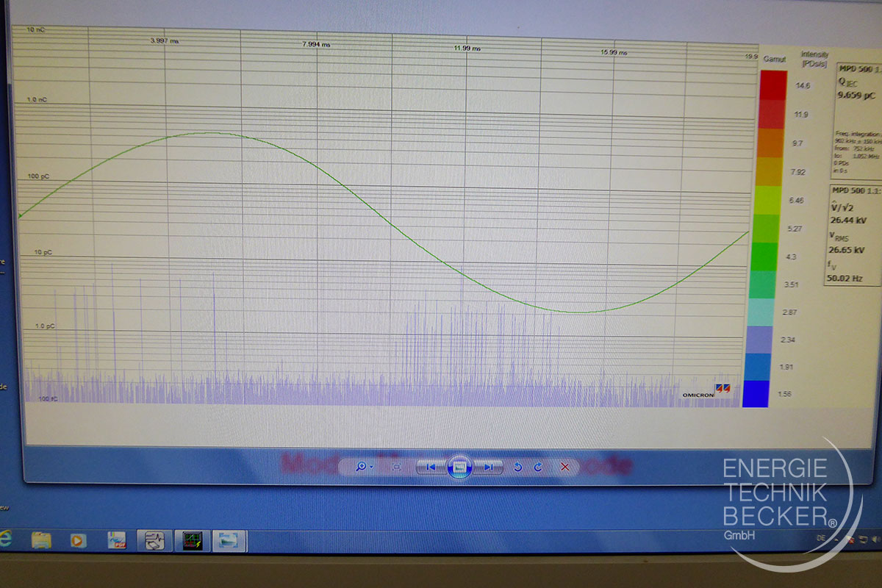Click the 50.02 Hz frequency readout

[x=846, y=279]
